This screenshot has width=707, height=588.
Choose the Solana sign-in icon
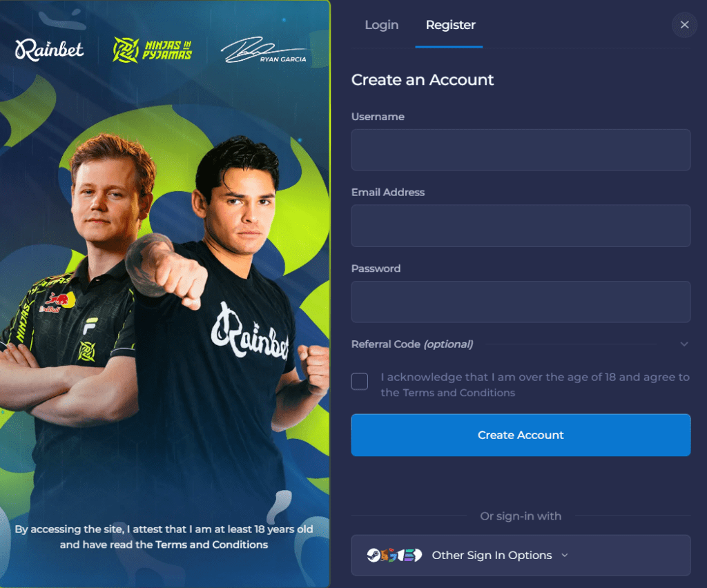409,555
